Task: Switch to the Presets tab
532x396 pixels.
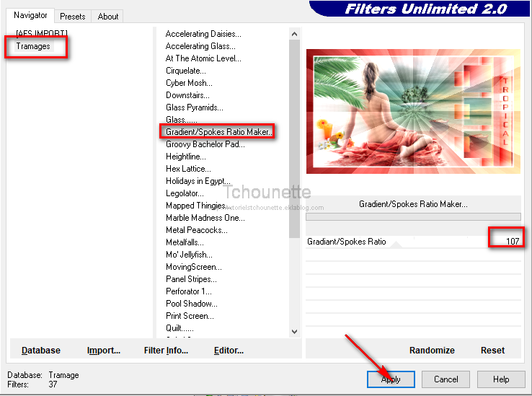Action: pos(72,16)
